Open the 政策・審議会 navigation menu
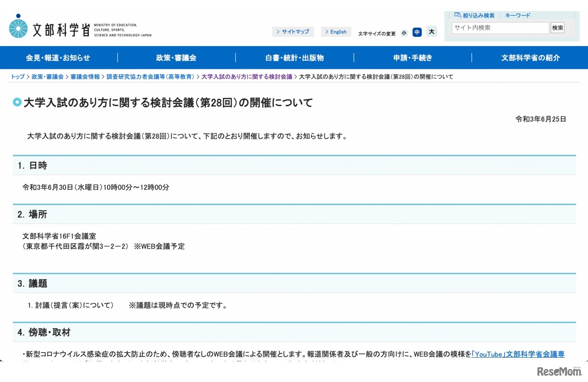Screen dimensions: 588x382 (177, 57)
